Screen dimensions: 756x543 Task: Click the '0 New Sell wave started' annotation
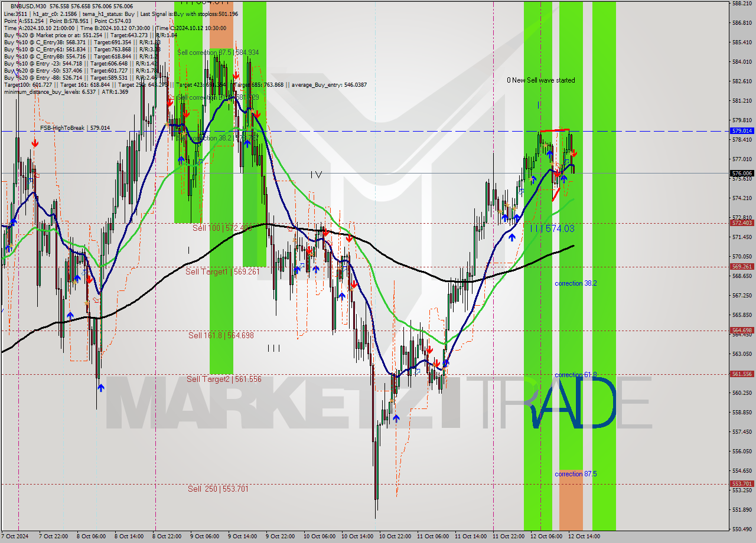pyautogui.click(x=541, y=80)
